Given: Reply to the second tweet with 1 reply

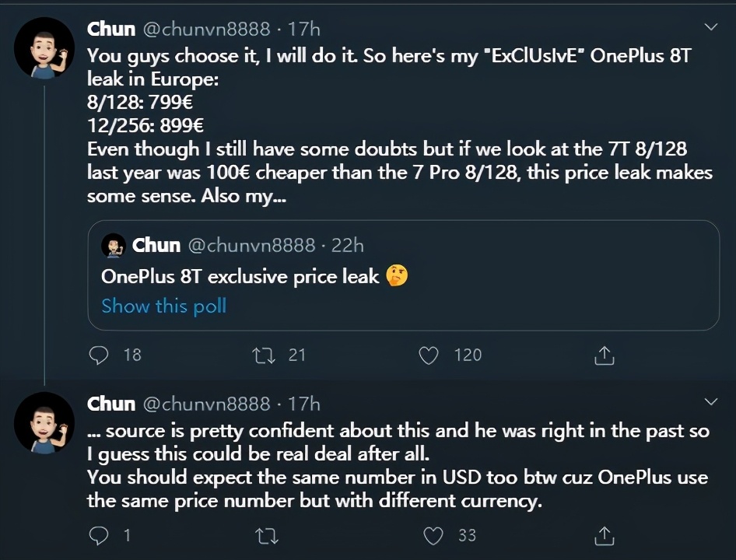Looking at the screenshot, I should (99, 536).
